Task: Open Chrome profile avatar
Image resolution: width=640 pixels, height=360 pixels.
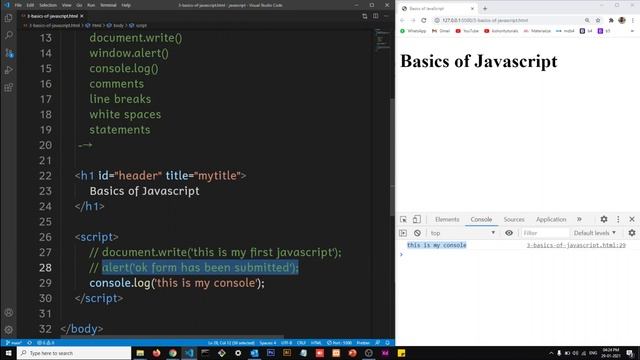Action: [x=622, y=20]
